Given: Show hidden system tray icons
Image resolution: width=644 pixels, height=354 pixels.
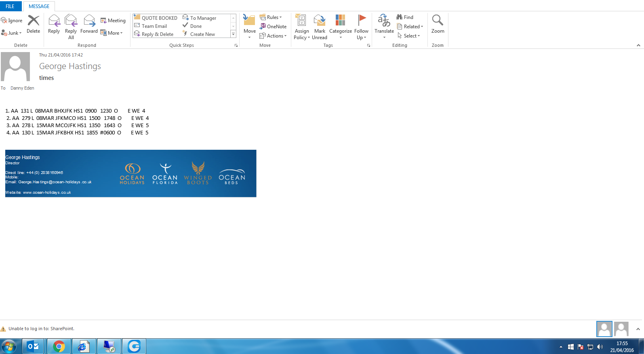Looking at the screenshot, I should (x=561, y=347).
